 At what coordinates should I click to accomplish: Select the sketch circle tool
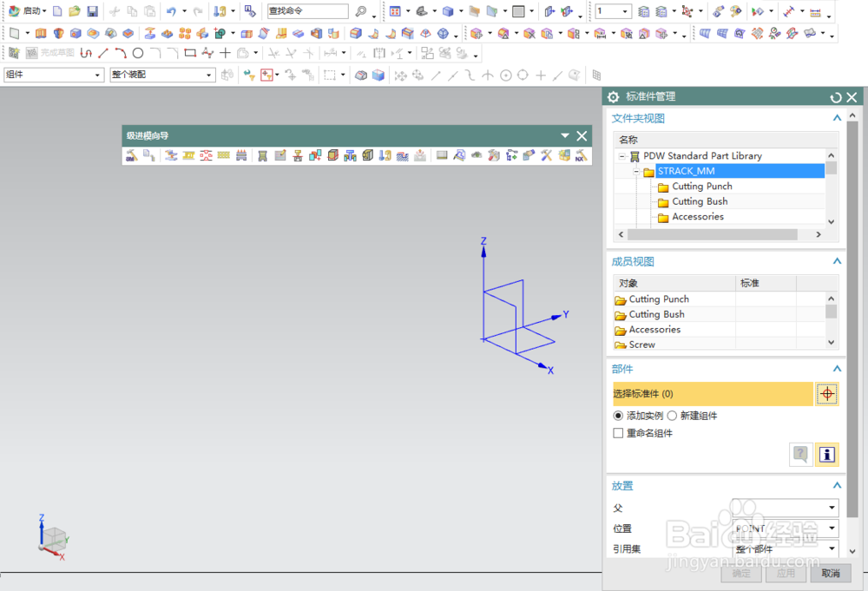click(138, 53)
